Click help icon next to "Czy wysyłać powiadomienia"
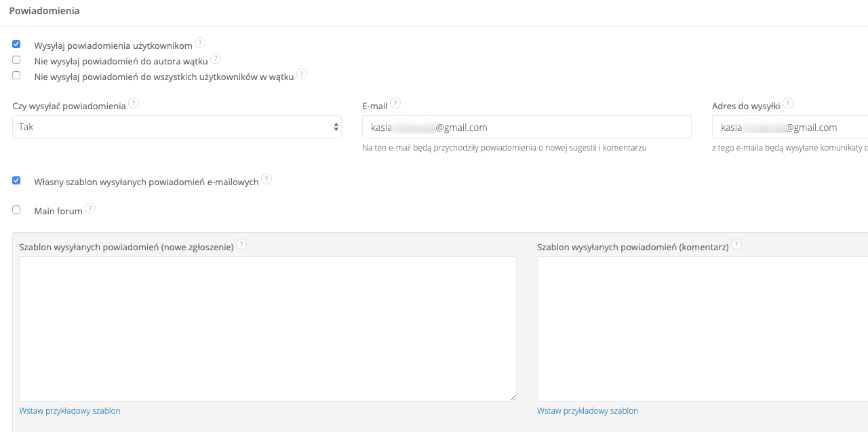868x432 pixels. (x=134, y=103)
